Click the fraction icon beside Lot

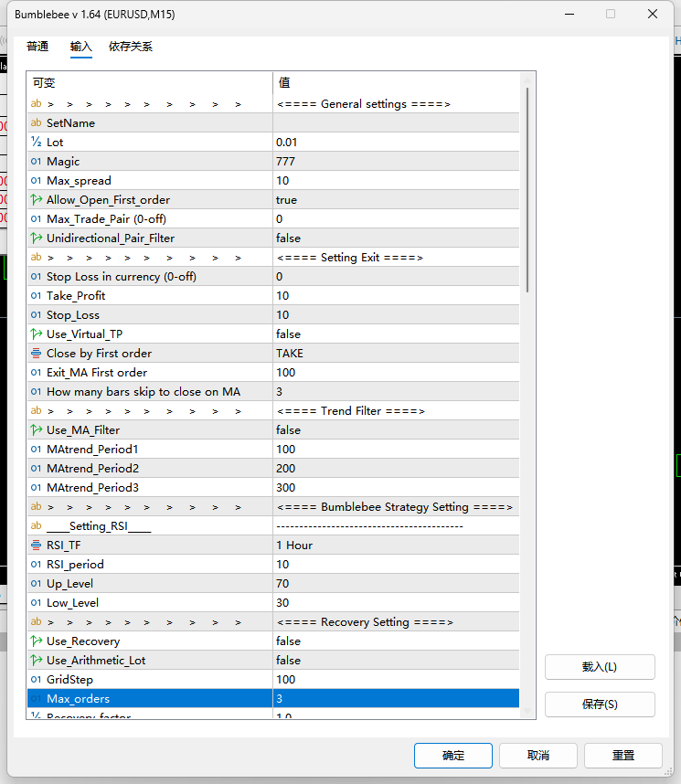(36, 142)
